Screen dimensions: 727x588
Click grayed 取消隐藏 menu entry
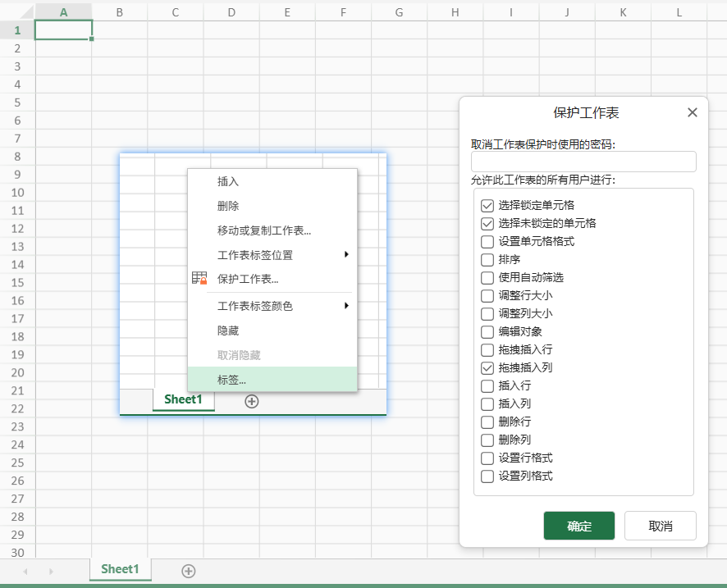(272, 355)
